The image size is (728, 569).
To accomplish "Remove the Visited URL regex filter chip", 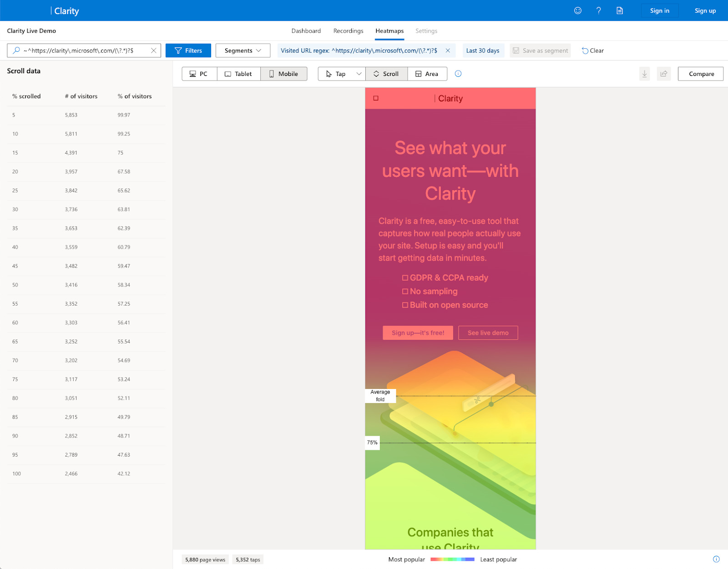I will coord(448,50).
